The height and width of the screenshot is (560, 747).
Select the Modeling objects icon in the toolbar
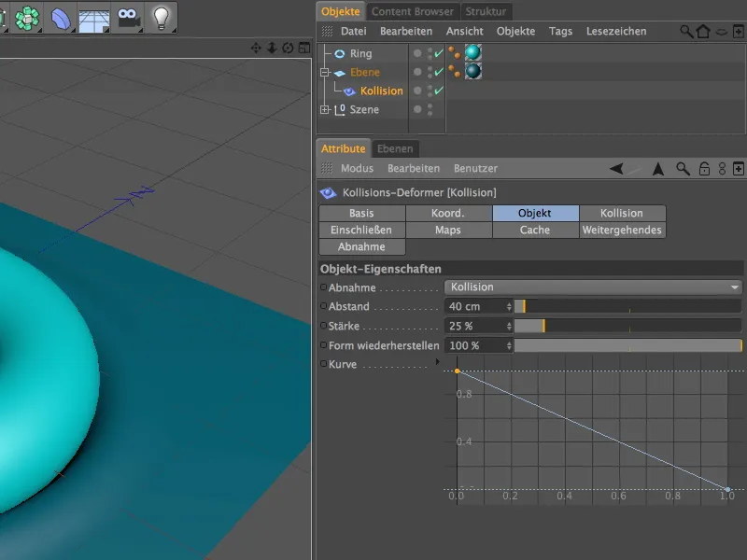click(x=26, y=17)
